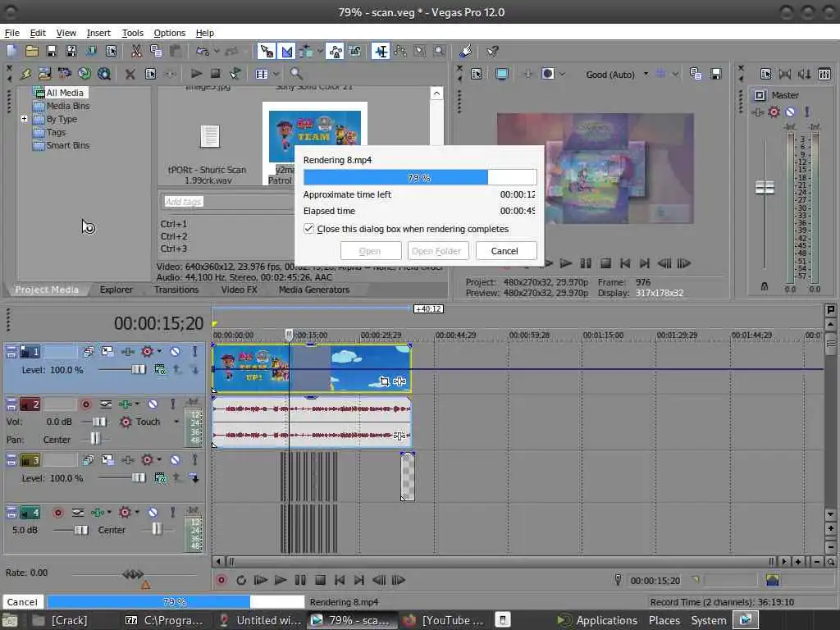This screenshot has width=840, height=630.
Task: Click the Preview on External Monitor icon
Action: pyautogui.click(x=501, y=74)
